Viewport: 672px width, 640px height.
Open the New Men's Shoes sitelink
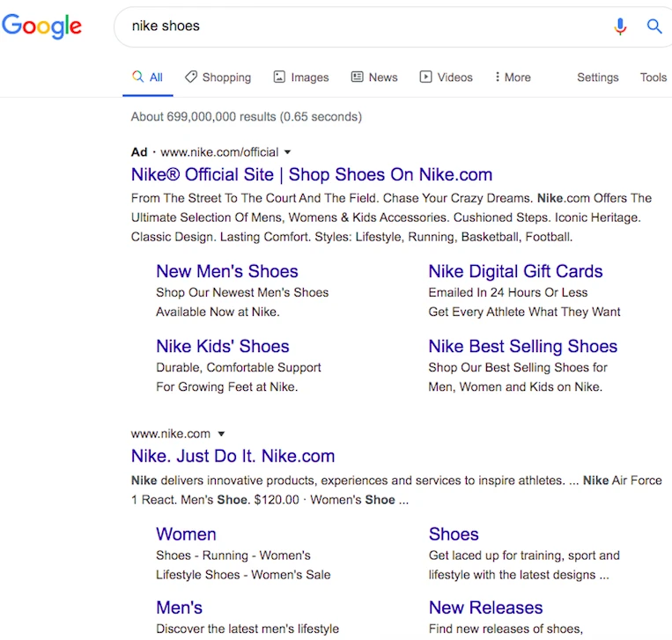(227, 272)
